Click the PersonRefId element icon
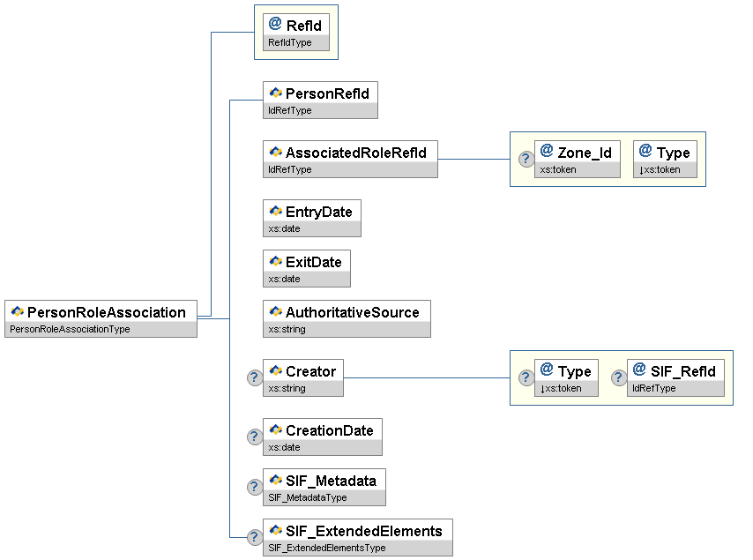The width and height of the screenshot is (753, 560). [275, 93]
